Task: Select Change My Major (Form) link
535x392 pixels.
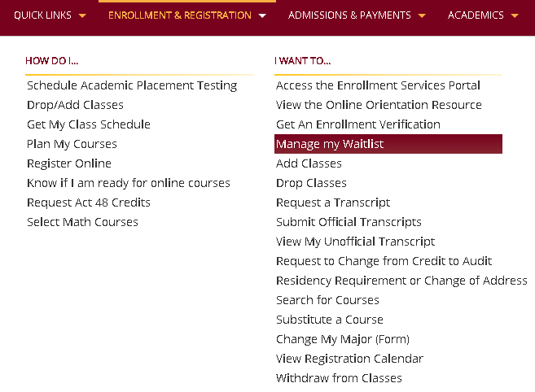Action: (343, 339)
